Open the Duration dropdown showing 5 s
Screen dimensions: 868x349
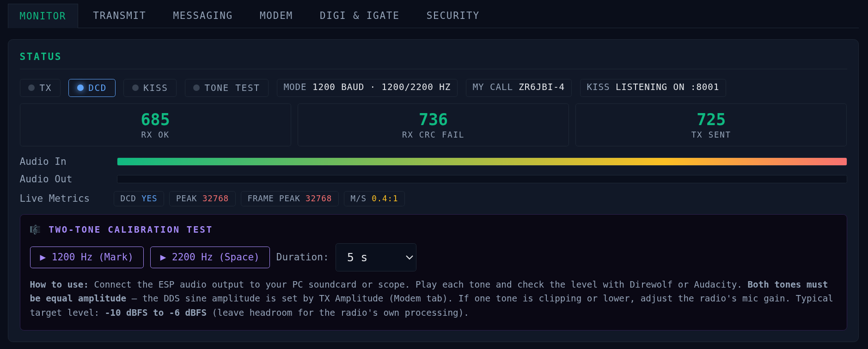[x=376, y=257]
